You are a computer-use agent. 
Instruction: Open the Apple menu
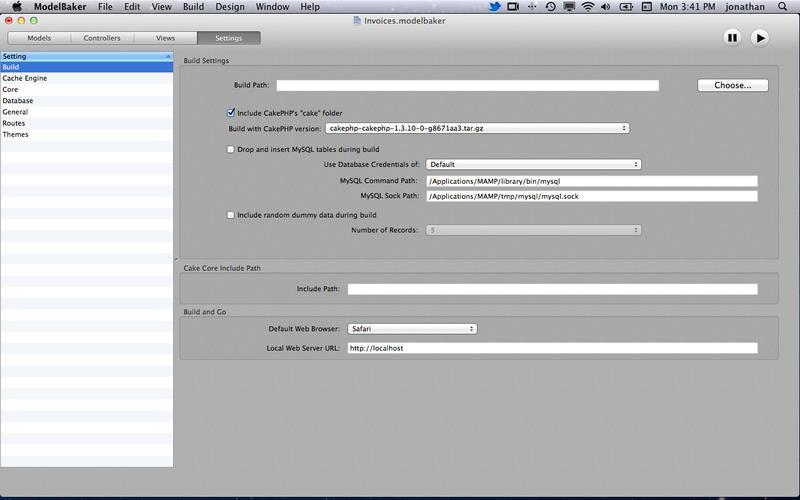click(x=16, y=7)
